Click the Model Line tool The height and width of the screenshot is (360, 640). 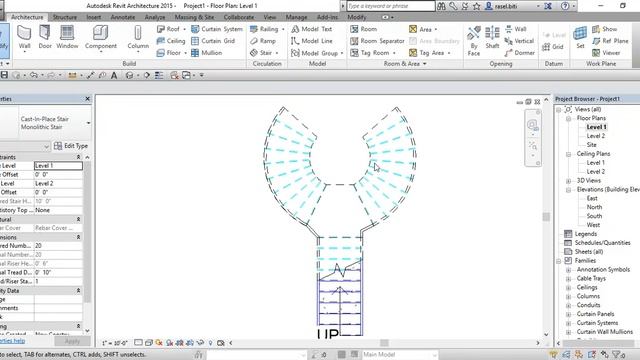pos(311,41)
